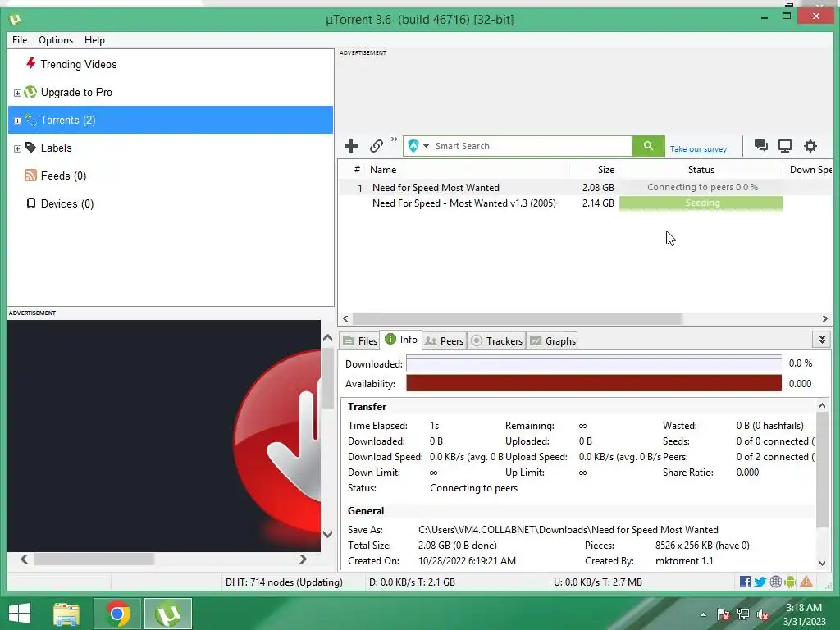Click the green Seeding progress bar
This screenshot has width=840, height=630.
[701, 203]
